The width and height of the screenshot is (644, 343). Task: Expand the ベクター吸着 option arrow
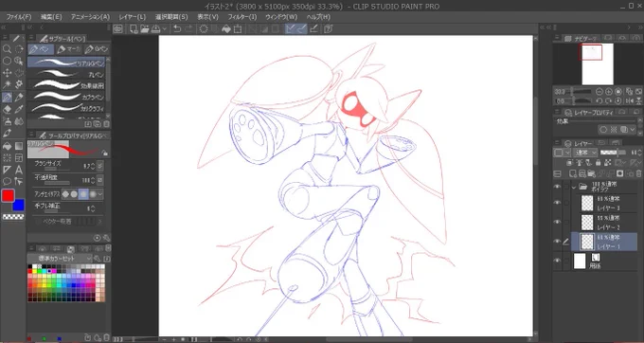pos(99,222)
